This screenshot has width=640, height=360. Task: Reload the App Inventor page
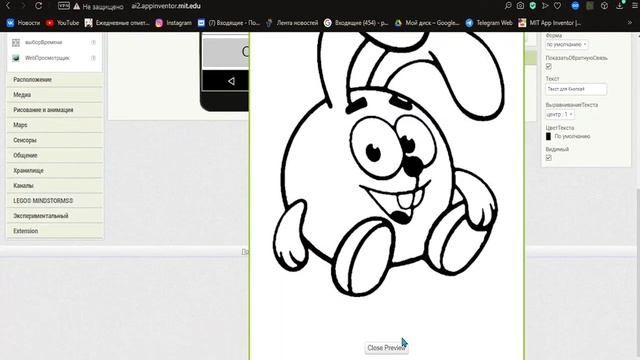38,6
